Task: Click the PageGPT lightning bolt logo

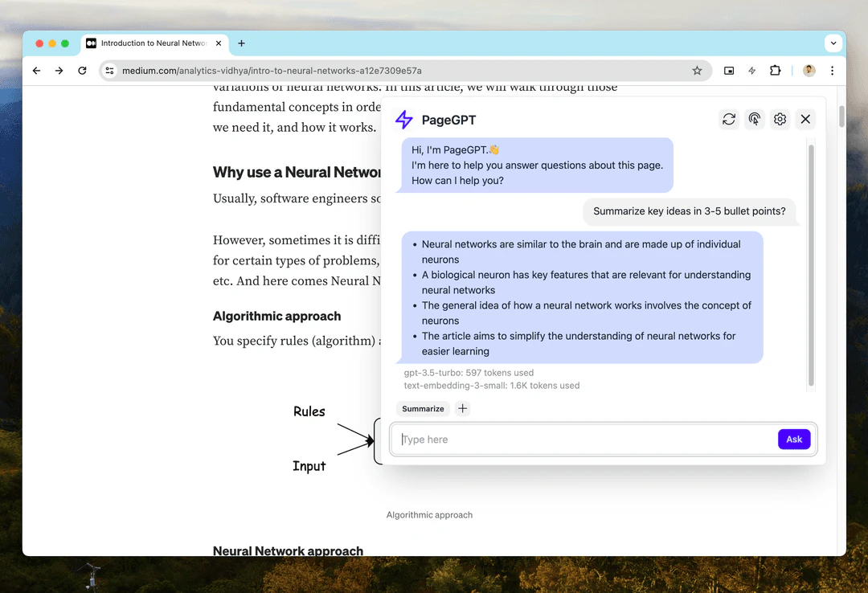Action: coord(403,119)
